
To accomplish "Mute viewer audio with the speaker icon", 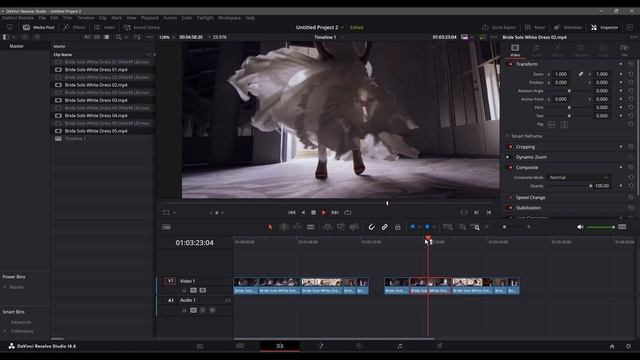I will pos(580,227).
